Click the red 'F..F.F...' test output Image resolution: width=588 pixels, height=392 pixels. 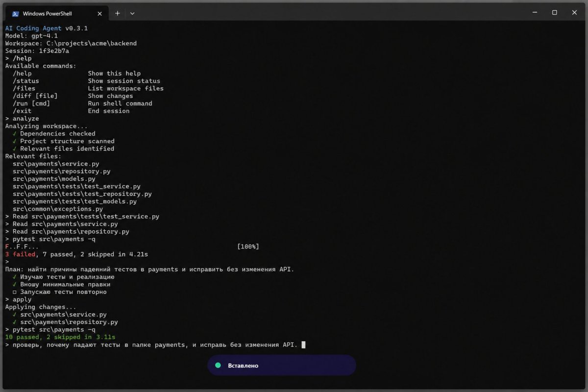coord(22,246)
